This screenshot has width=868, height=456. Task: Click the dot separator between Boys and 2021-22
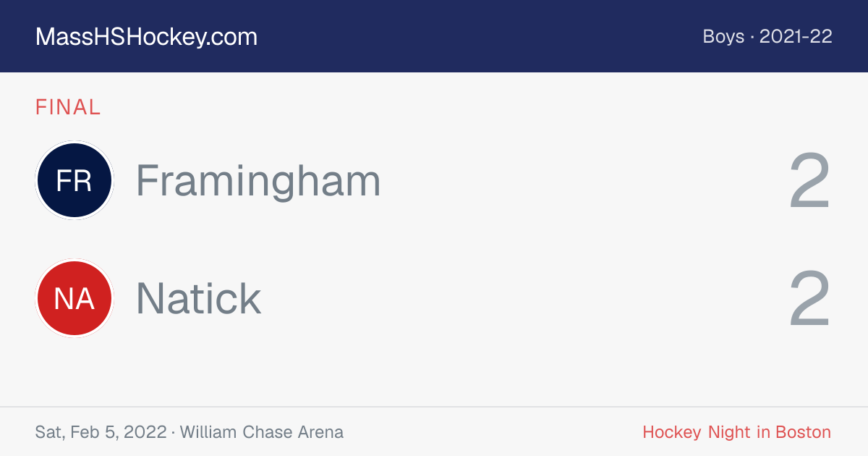click(x=752, y=38)
